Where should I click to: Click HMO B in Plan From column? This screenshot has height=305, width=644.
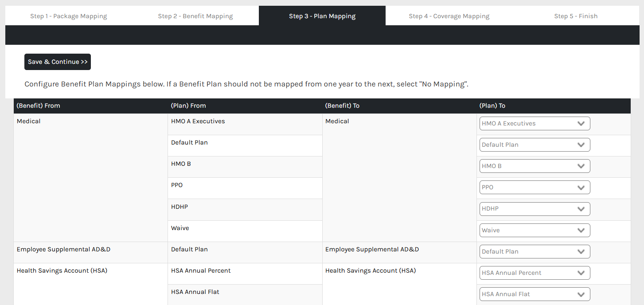tap(181, 164)
